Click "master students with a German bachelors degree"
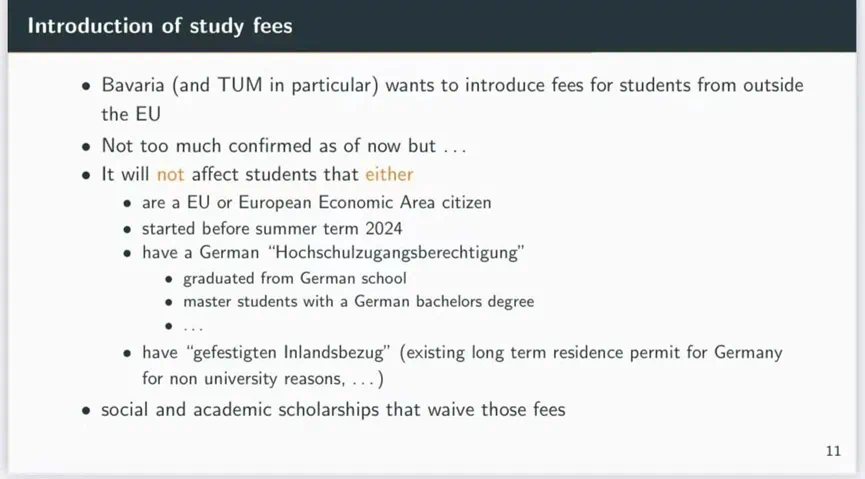The width and height of the screenshot is (865, 479). [359, 301]
